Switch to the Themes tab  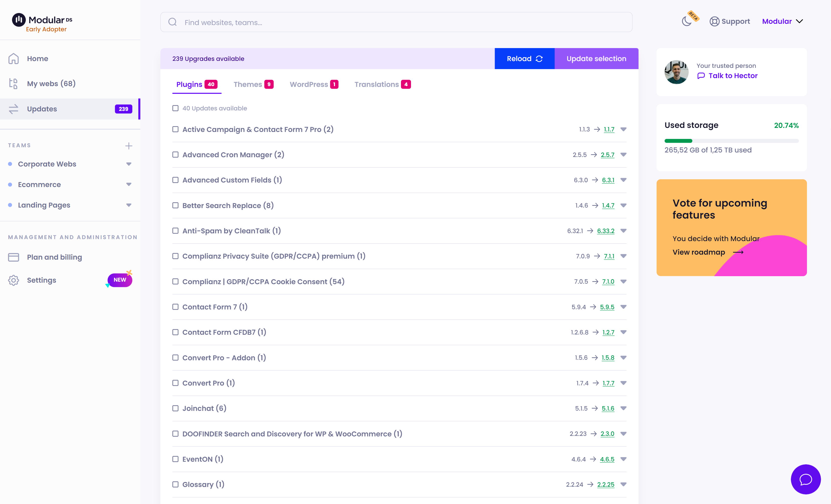pyautogui.click(x=253, y=85)
